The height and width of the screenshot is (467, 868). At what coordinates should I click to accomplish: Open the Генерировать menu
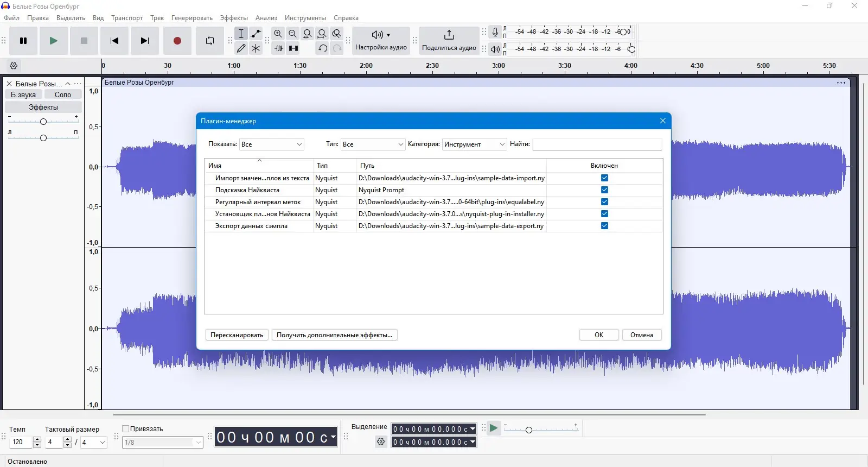[192, 18]
